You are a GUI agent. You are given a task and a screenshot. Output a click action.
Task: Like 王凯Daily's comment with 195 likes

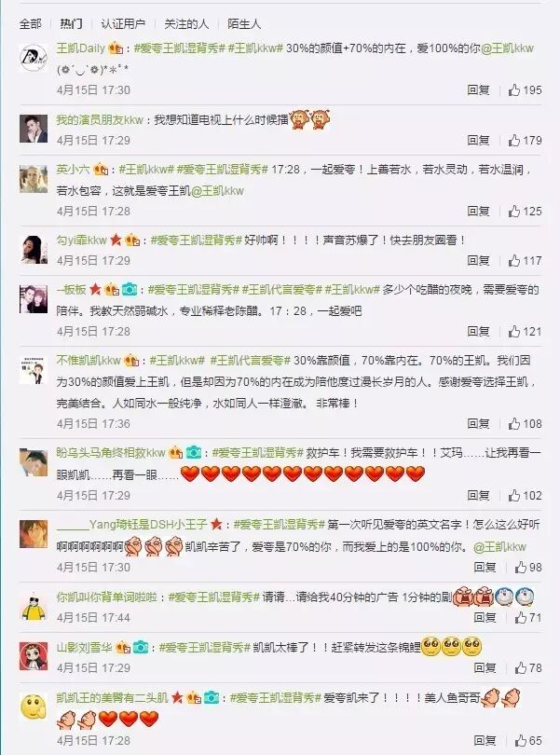coord(514,90)
